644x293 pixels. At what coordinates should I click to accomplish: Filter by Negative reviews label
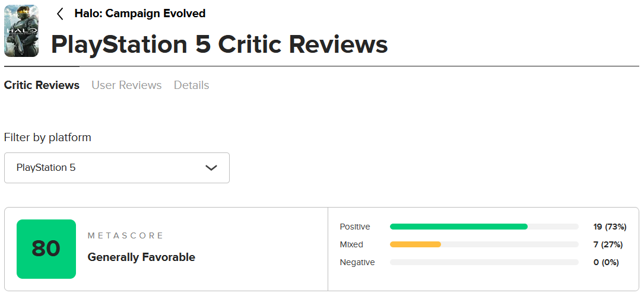point(357,262)
